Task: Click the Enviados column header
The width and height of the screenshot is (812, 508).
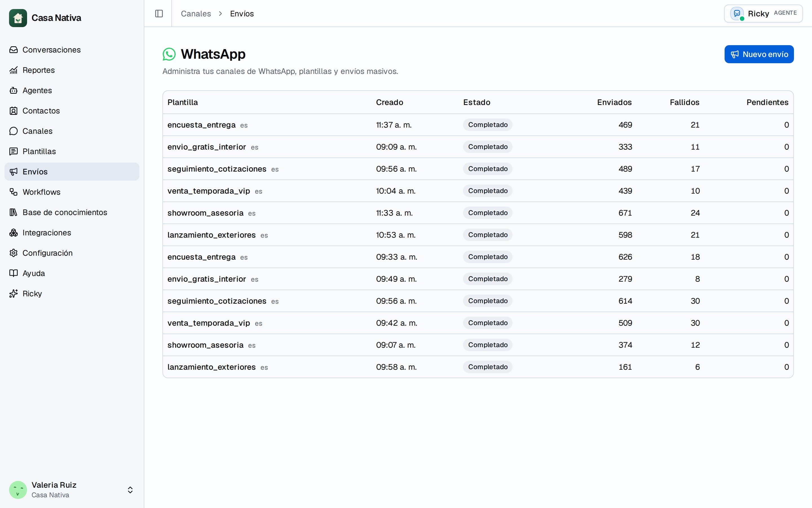Action: [614, 102]
